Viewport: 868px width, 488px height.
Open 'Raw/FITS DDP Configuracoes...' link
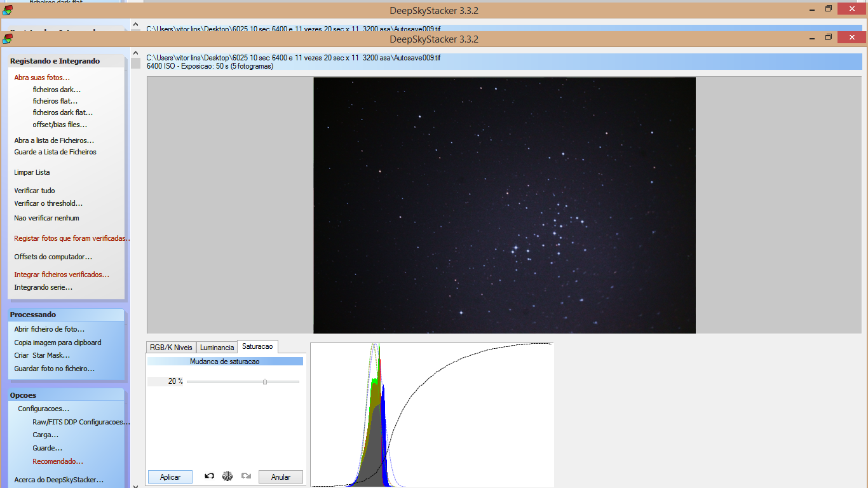(x=81, y=422)
